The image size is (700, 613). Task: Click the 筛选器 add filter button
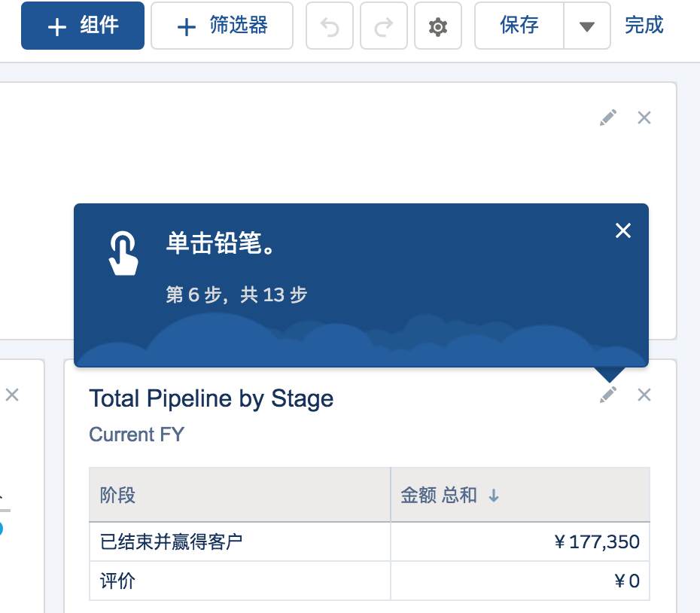click(222, 26)
